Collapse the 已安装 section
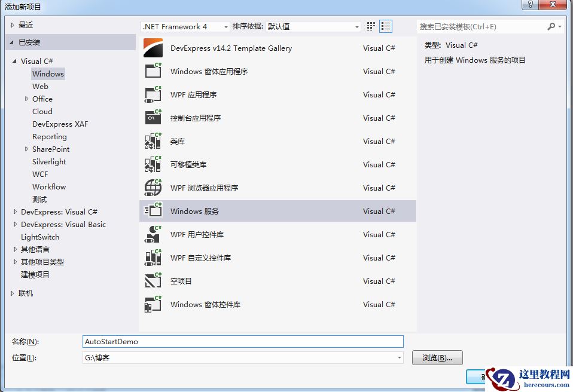Screen dimensions: 573x392 pyautogui.click(x=12, y=42)
